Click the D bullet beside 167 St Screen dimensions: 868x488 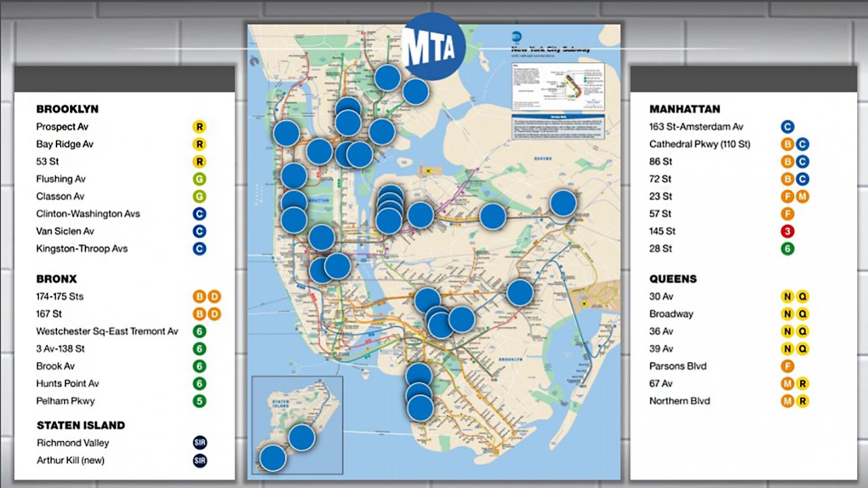214,314
